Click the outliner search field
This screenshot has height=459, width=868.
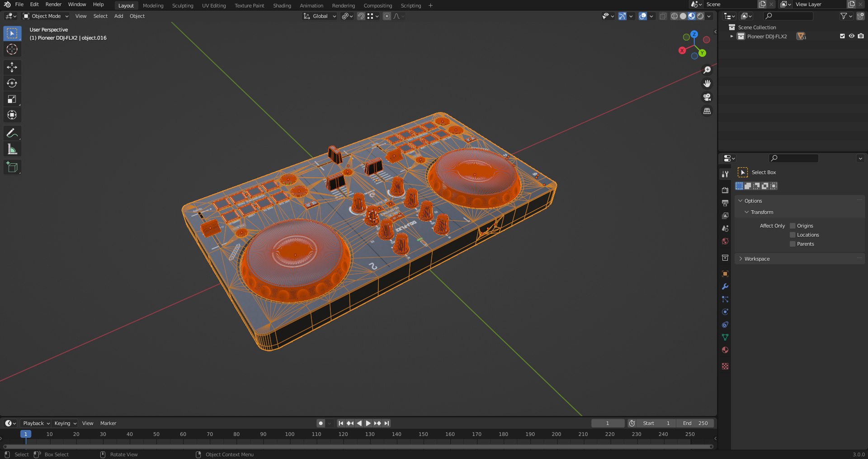[788, 16]
